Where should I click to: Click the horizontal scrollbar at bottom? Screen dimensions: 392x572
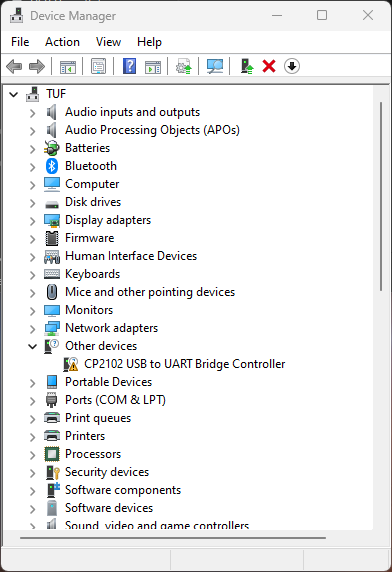(173, 538)
